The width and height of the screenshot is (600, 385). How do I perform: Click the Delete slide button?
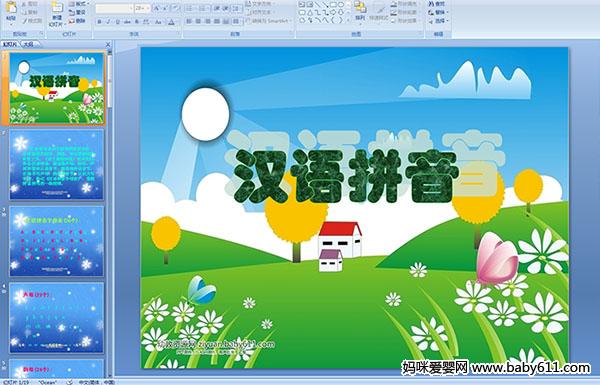tap(77, 21)
